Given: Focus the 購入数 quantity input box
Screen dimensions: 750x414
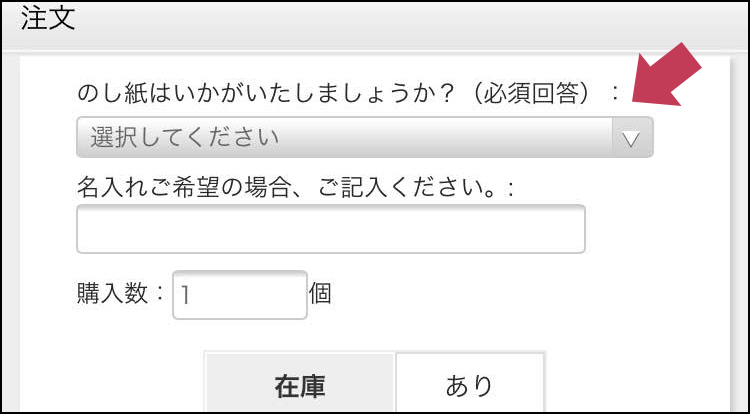Looking at the screenshot, I should click(x=240, y=294).
